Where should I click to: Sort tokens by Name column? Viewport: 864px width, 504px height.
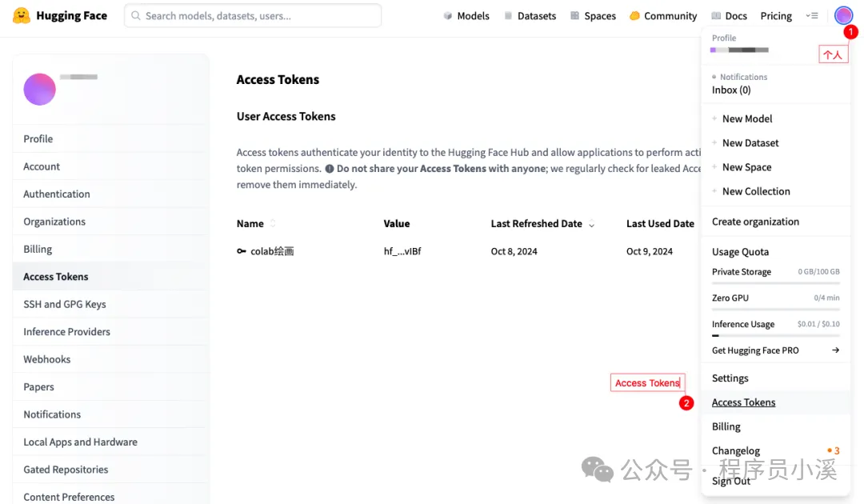click(256, 224)
